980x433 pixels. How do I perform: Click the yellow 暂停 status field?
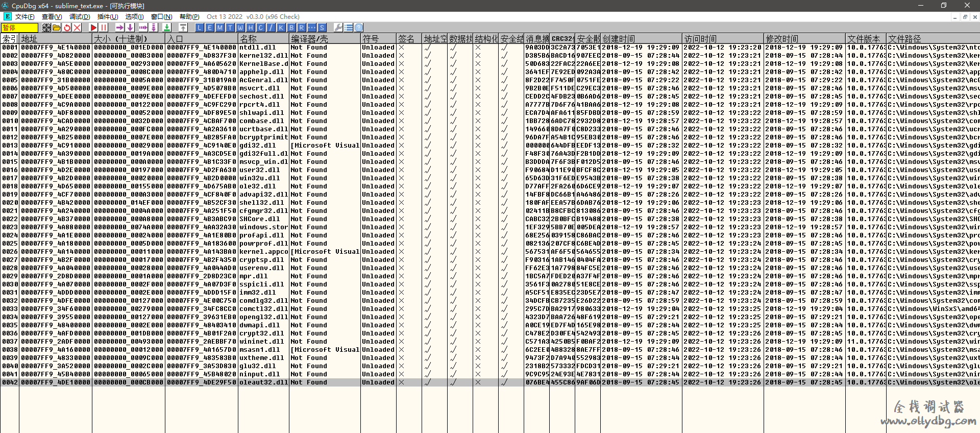(20, 28)
